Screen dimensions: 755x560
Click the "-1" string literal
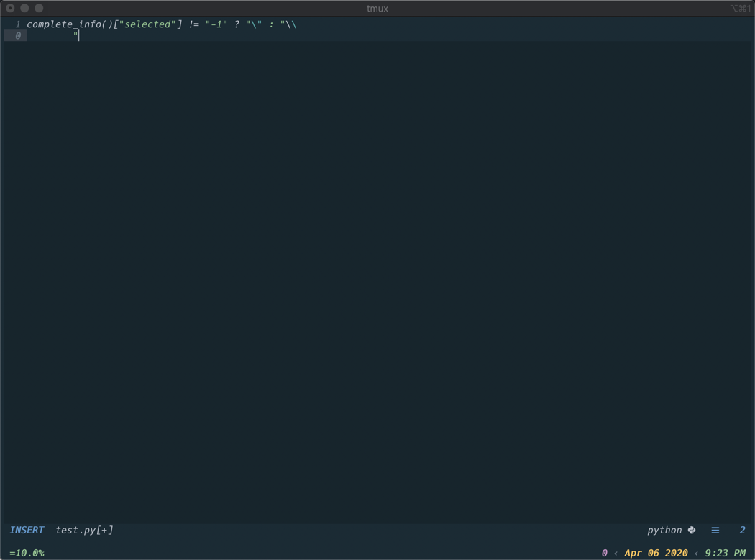(216, 24)
